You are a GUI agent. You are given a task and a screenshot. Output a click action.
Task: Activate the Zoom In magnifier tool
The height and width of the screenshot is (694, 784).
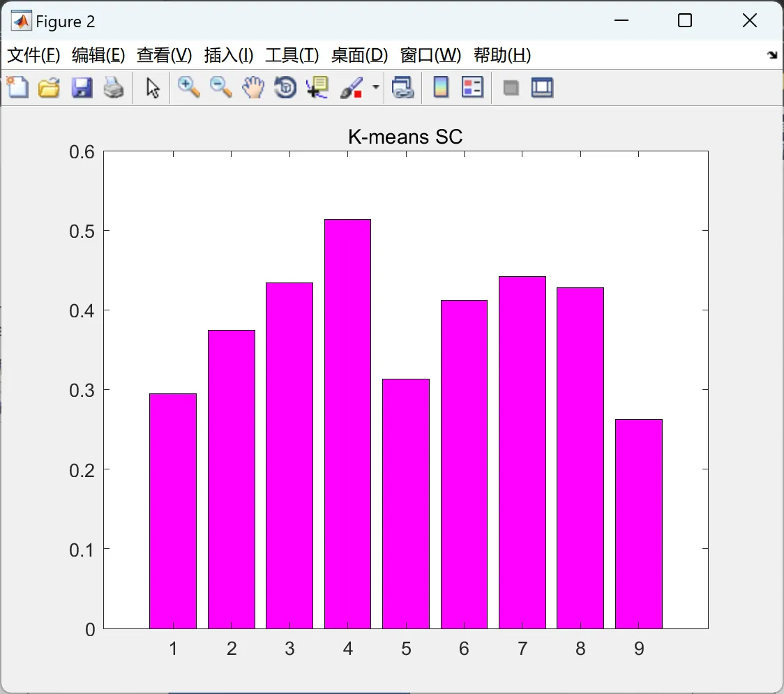tap(188, 87)
